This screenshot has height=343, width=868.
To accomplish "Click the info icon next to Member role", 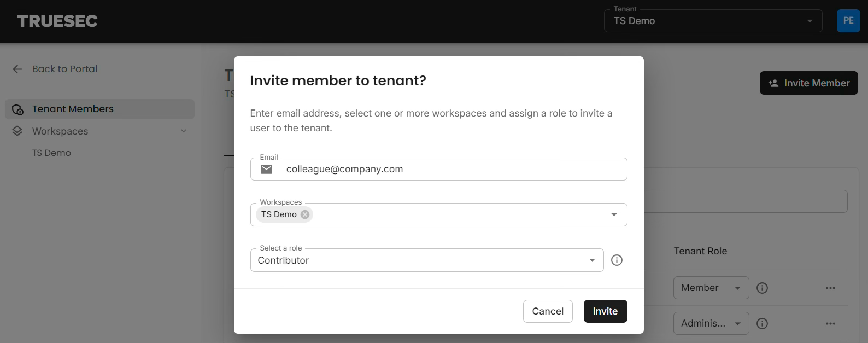I will pyautogui.click(x=762, y=288).
